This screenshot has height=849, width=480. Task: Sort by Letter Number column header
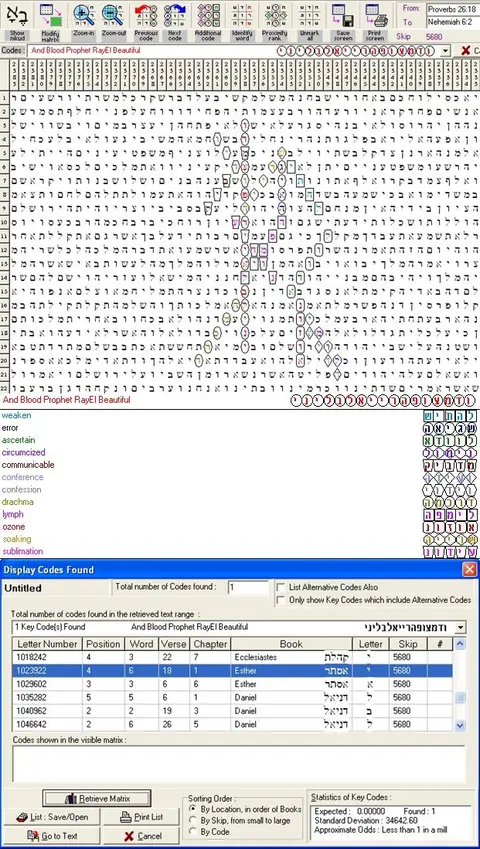pos(47,644)
